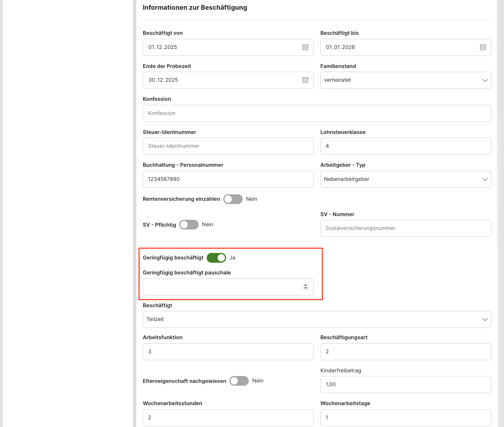Select the Wochenarbeitsstunden field
Image resolution: width=504 pixels, height=427 pixels.
[228, 417]
